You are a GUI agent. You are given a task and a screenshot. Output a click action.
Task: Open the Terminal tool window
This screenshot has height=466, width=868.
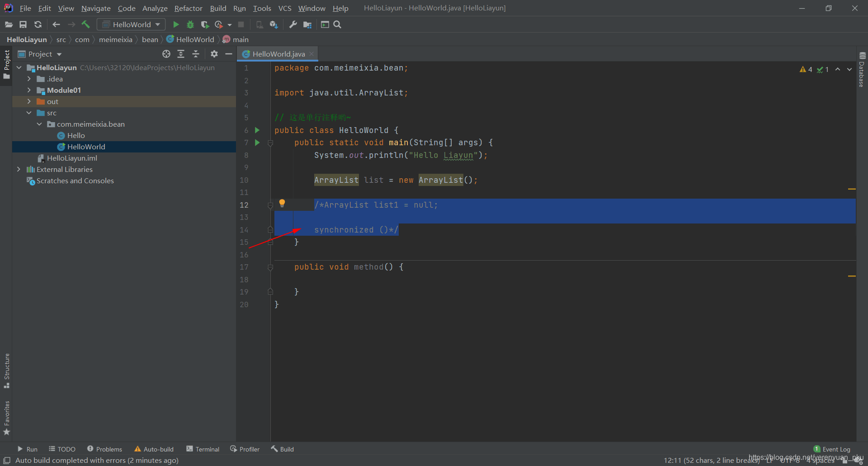coord(203,449)
